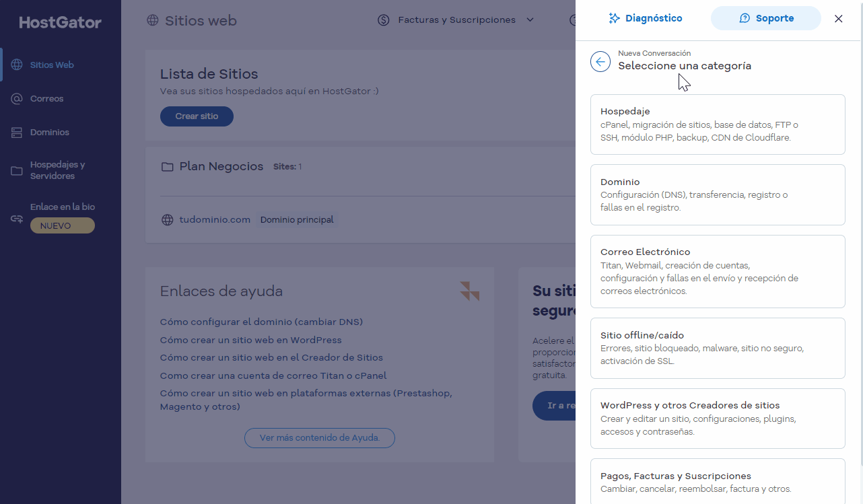Screen dimensions: 863x504
Task: Click the Dominio principal tag
Action: coord(297,220)
